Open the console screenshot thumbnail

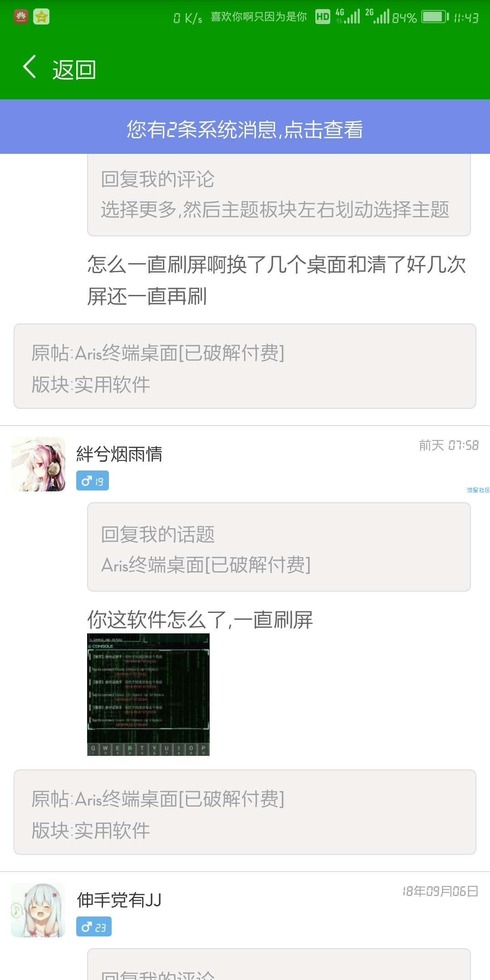(x=148, y=695)
